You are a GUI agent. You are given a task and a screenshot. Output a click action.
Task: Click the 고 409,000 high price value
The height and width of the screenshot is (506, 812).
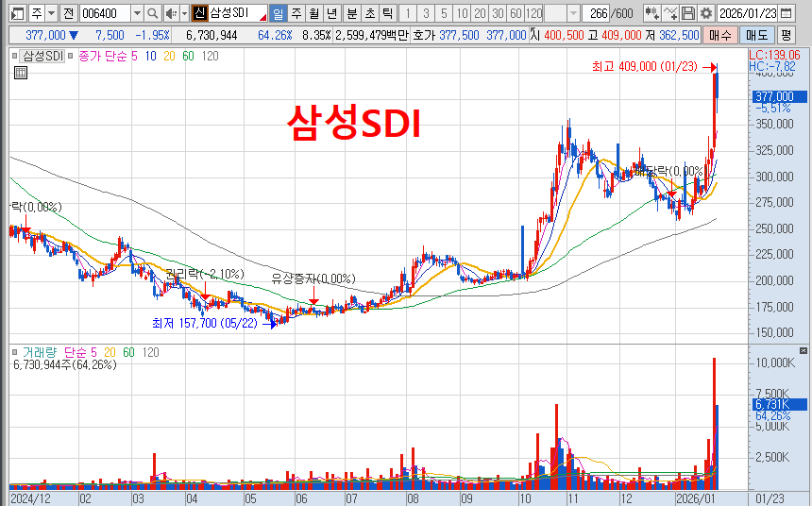[621, 35]
